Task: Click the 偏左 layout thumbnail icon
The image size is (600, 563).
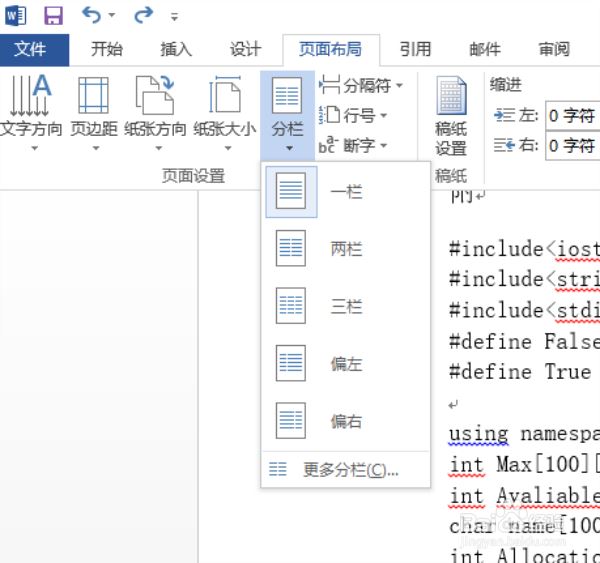Action: click(x=291, y=363)
